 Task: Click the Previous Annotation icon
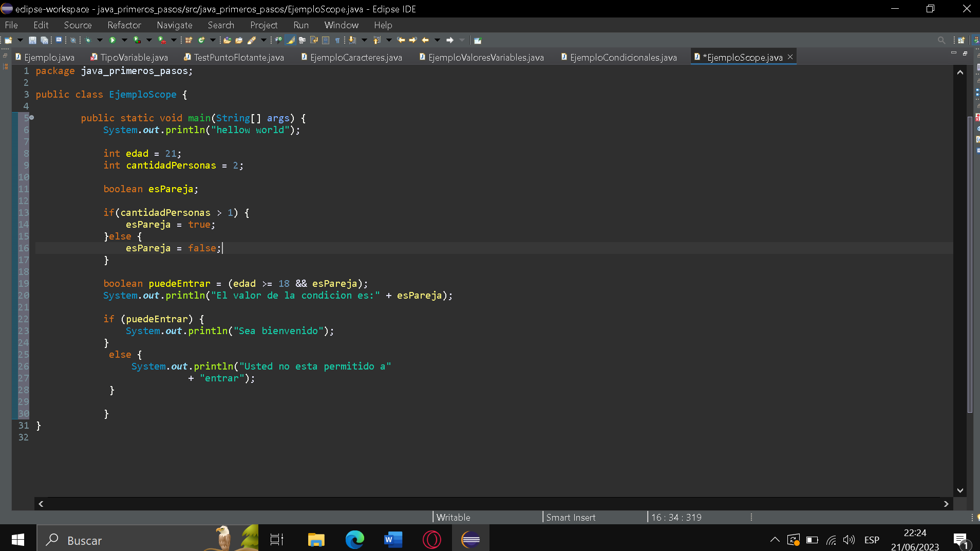click(x=376, y=40)
